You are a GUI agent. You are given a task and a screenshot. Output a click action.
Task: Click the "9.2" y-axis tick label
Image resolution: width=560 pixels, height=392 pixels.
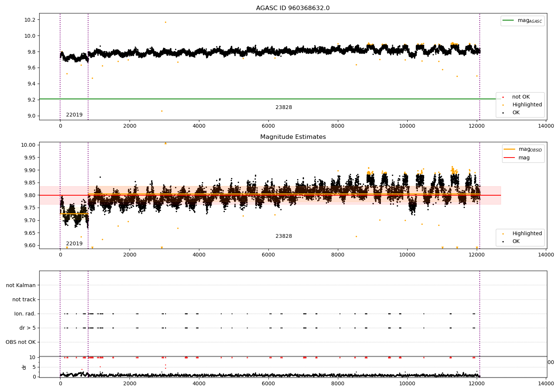(x=31, y=100)
